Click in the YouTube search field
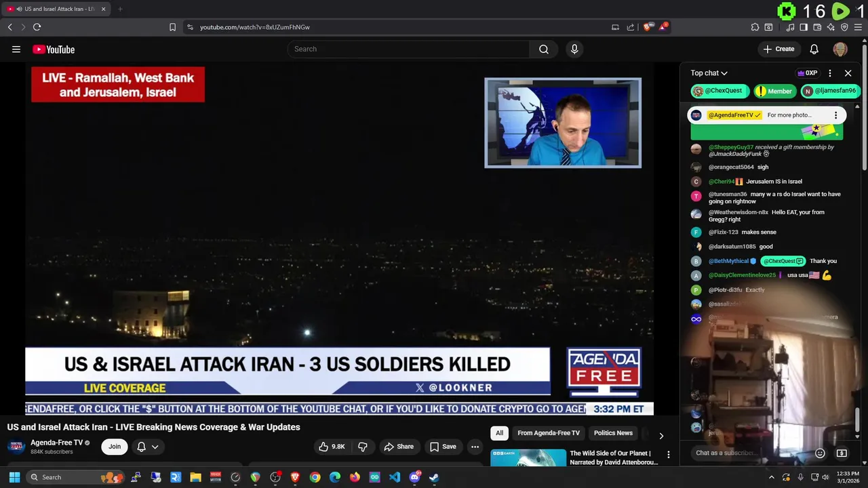The width and height of the screenshot is (868, 488). (x=409, y=49)
